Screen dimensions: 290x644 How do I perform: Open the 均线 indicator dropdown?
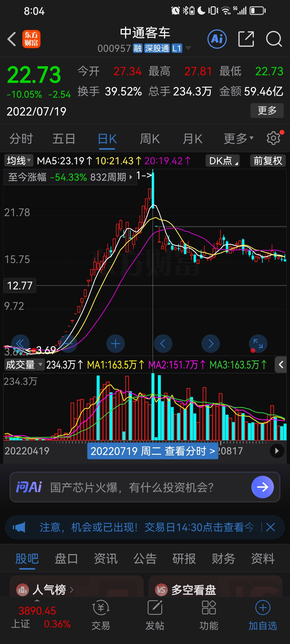[x=19, y=161]
